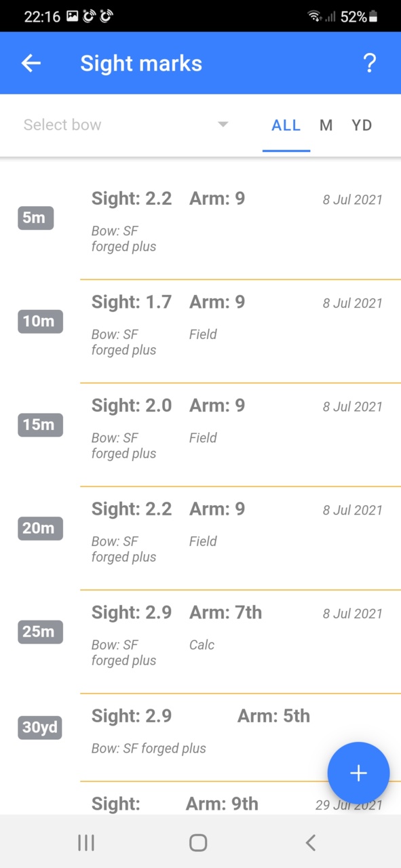This screenshot has height=868, width=401.
Task: Add a new sight mark with plus button
Action: coord(358,773)
